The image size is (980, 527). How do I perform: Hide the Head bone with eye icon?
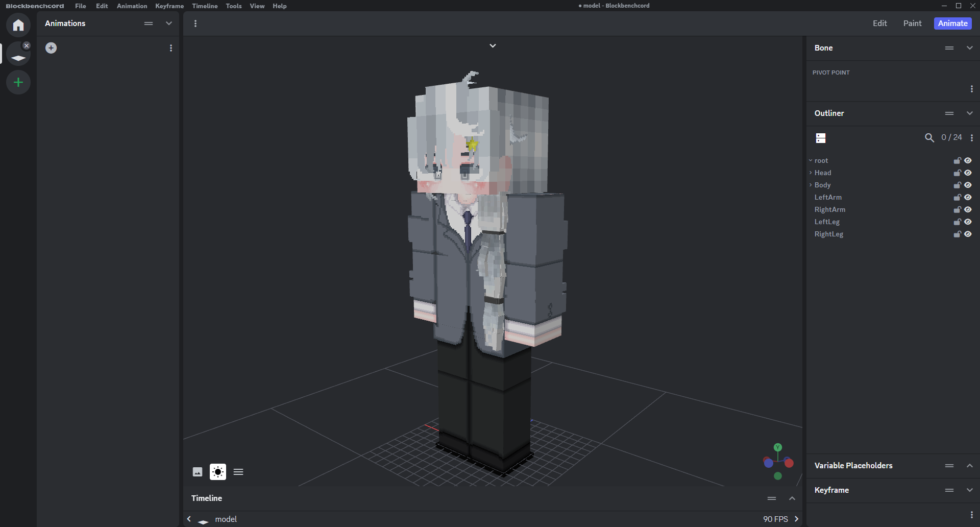click(x=968, y=173)
